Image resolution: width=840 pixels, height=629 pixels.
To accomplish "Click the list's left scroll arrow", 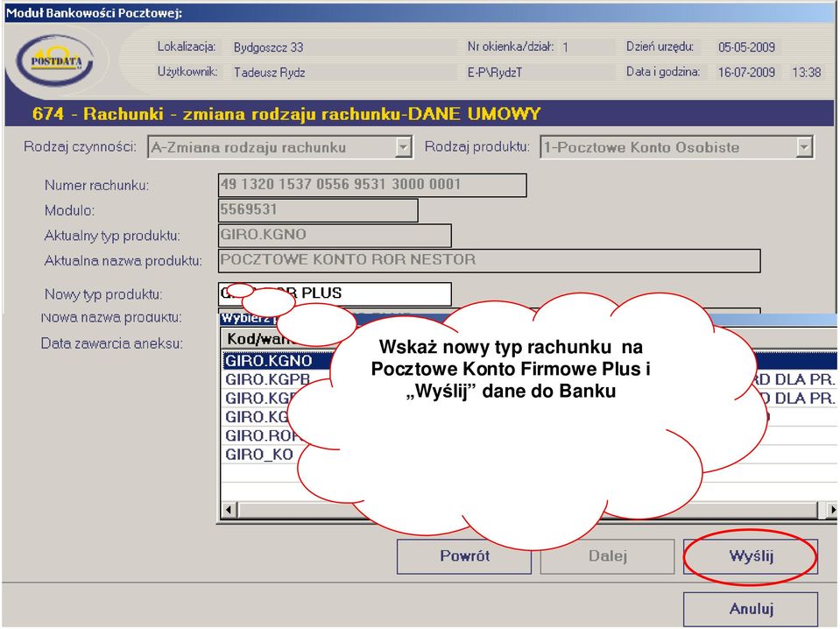I will 229,510.
